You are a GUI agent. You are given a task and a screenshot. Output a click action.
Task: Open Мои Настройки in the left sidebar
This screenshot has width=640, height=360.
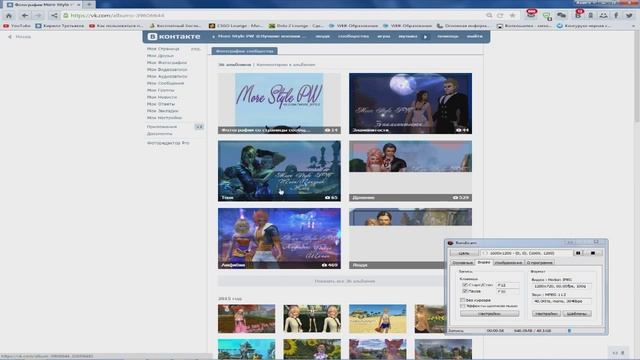[x=164, y=118]
